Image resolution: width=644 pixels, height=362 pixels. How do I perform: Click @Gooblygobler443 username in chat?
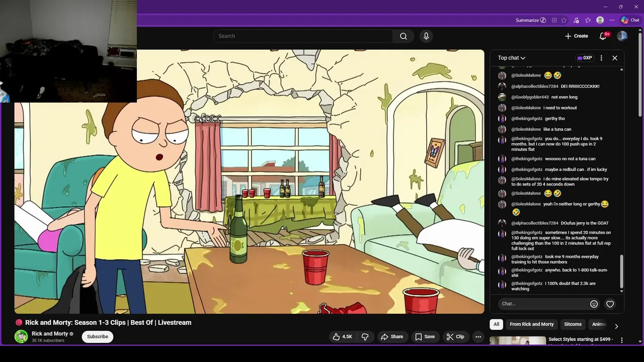coord(530,97)
